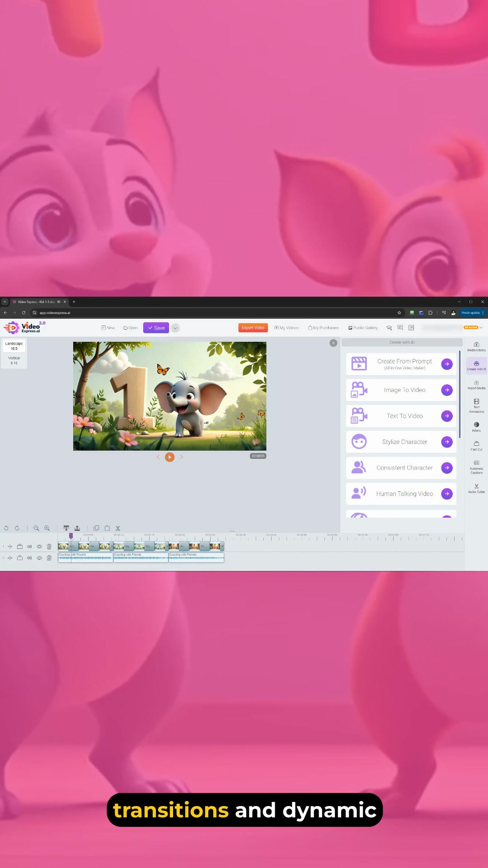Open Human Talking Video arrow
This screenshot has width=488, height=868.
(x=447, y=494)
